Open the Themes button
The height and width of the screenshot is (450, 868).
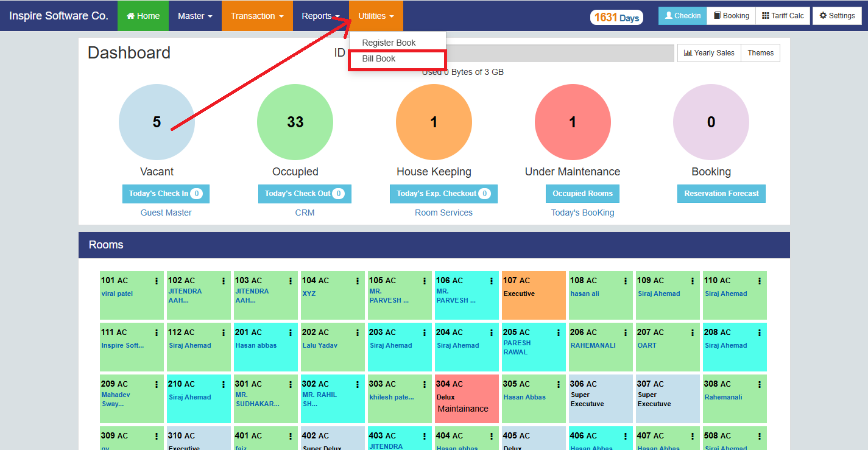pos(760,53)
